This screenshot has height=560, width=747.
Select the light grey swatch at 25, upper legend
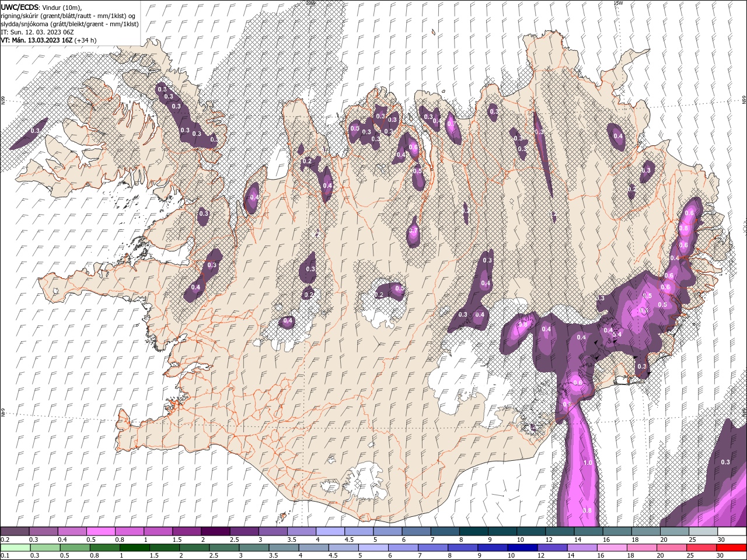pyautogui.click(x=703, y=531)
